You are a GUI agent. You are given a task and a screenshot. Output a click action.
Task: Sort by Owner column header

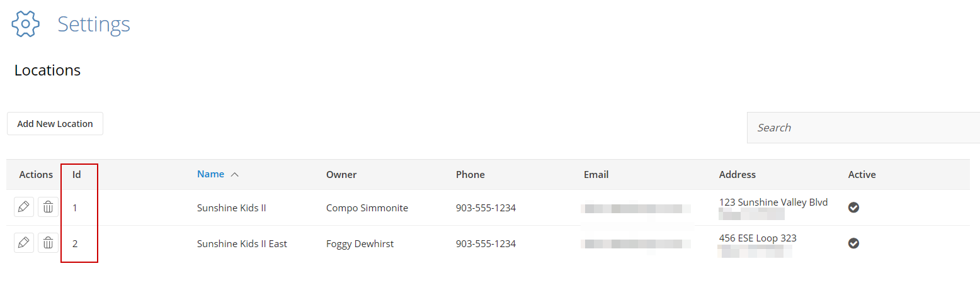pos(341,174)
